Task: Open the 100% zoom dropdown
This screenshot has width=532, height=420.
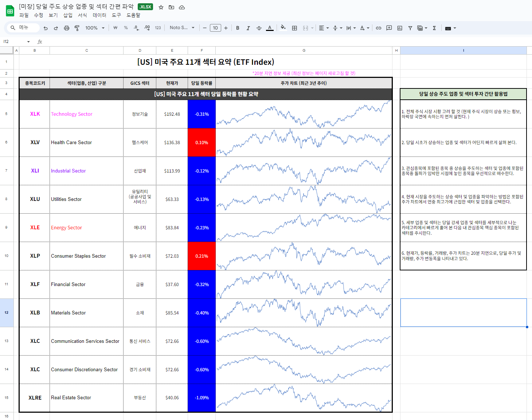Action: click(95, 28)
